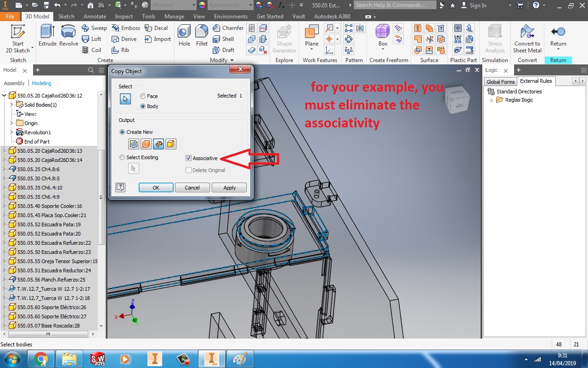
Task: Expand the Solid Bodies node
Action: click(x=11, y=104)
